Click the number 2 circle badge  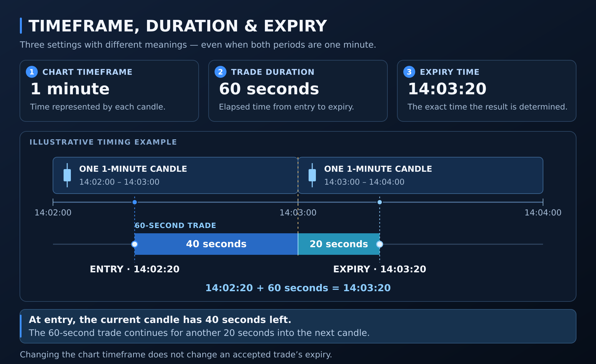click(x=221, y=72)
